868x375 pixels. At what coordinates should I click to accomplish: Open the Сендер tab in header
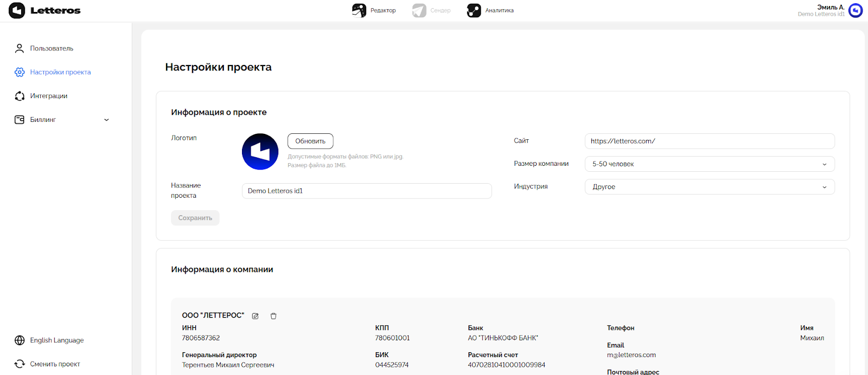[x=432, y=10]
